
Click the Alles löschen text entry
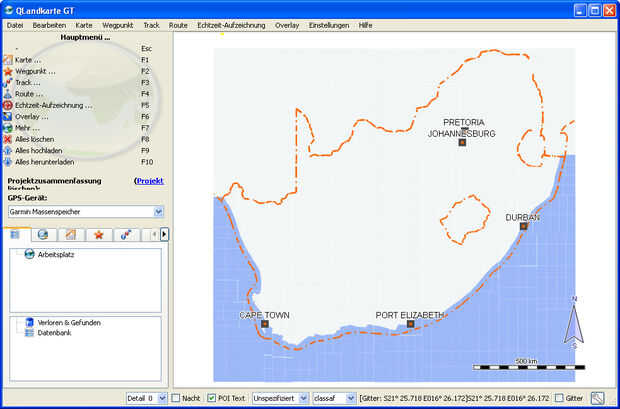click(x=35, y=139)
